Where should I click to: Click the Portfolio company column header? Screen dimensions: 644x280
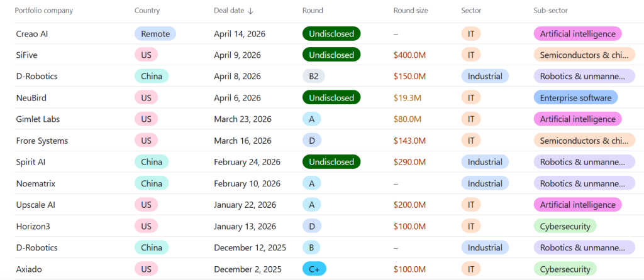(x=44, y=11)
